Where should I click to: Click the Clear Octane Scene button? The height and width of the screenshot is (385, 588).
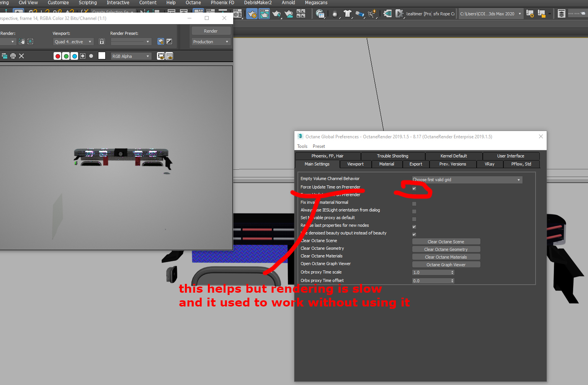[x=446, y=242]
